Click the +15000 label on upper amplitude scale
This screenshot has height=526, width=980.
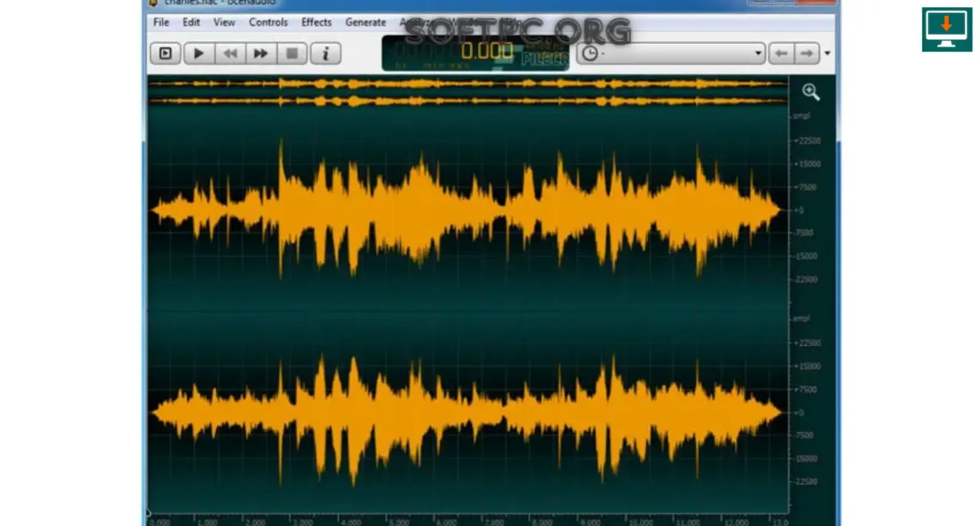click(x=807, y=164)
